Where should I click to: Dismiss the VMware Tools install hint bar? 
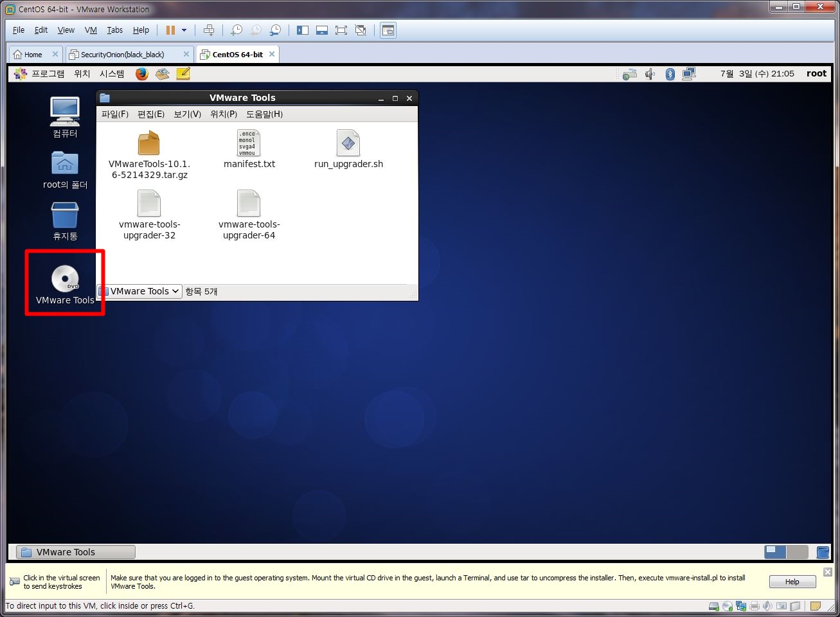[828, 571]
